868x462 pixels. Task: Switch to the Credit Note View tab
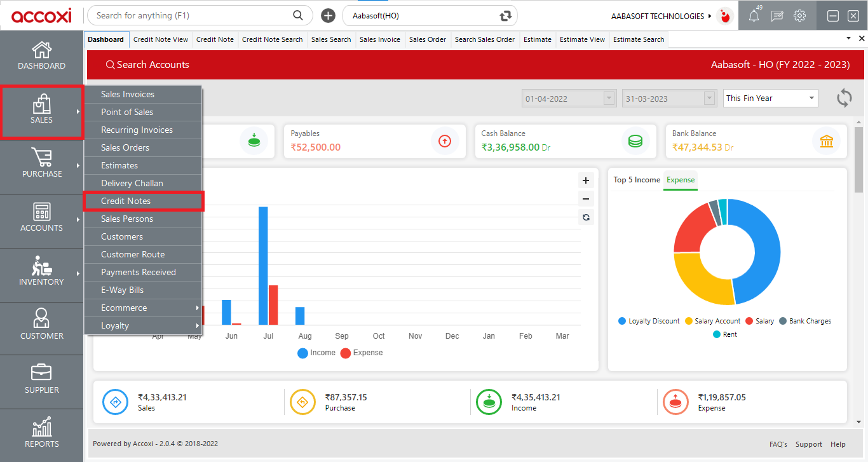pos(161,39)
